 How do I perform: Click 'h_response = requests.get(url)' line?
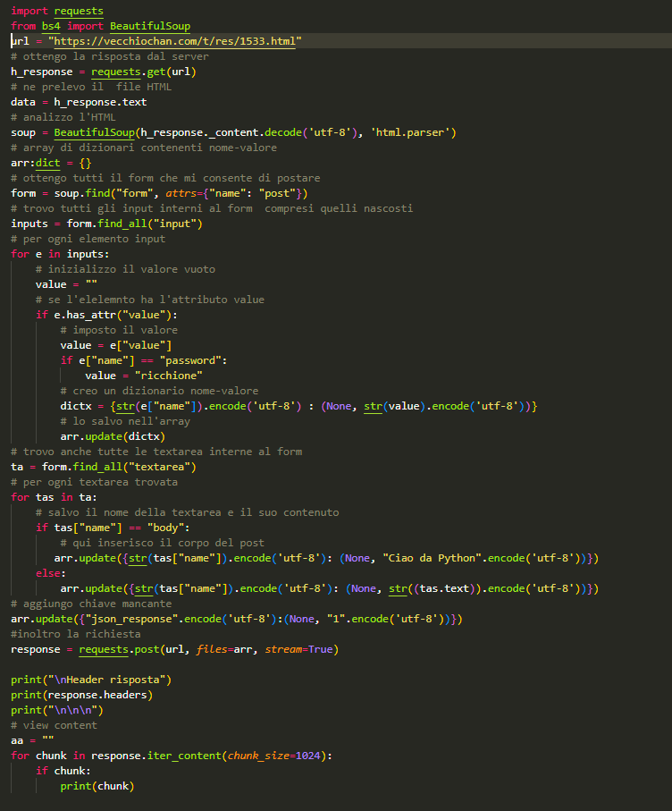point(104,72)
